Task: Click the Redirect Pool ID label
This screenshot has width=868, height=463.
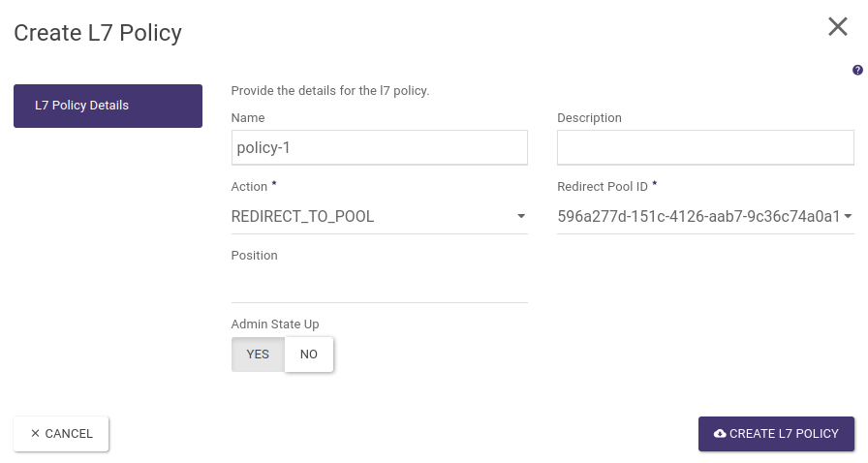Action: [x=602, y=186]
